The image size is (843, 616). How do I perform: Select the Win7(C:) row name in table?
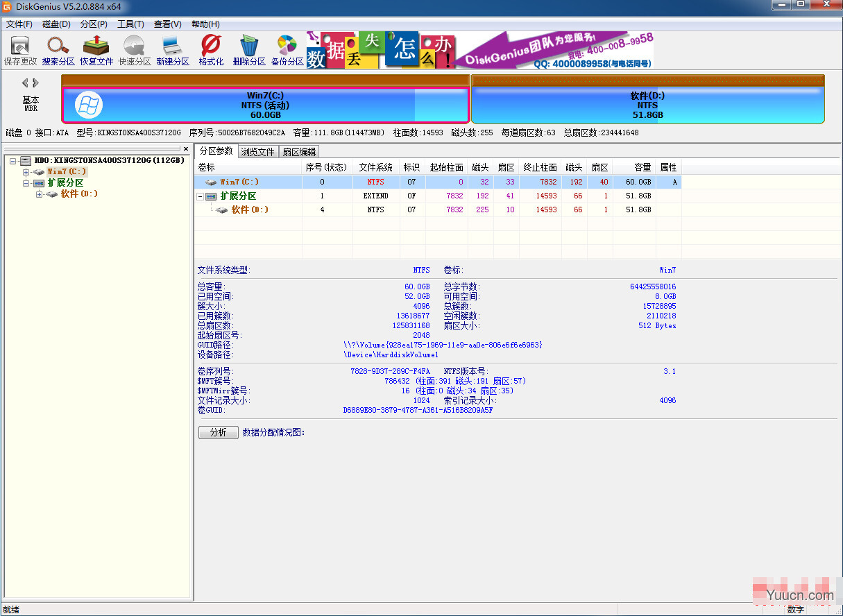[x=239, y=182]
